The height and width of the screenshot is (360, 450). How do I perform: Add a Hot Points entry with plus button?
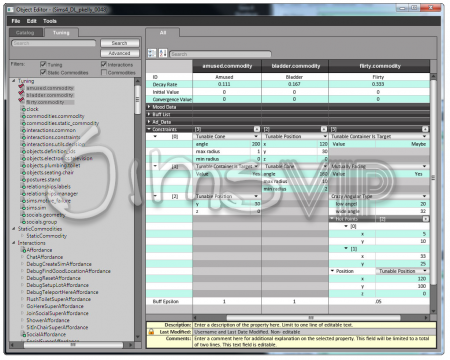coord(426,219)
